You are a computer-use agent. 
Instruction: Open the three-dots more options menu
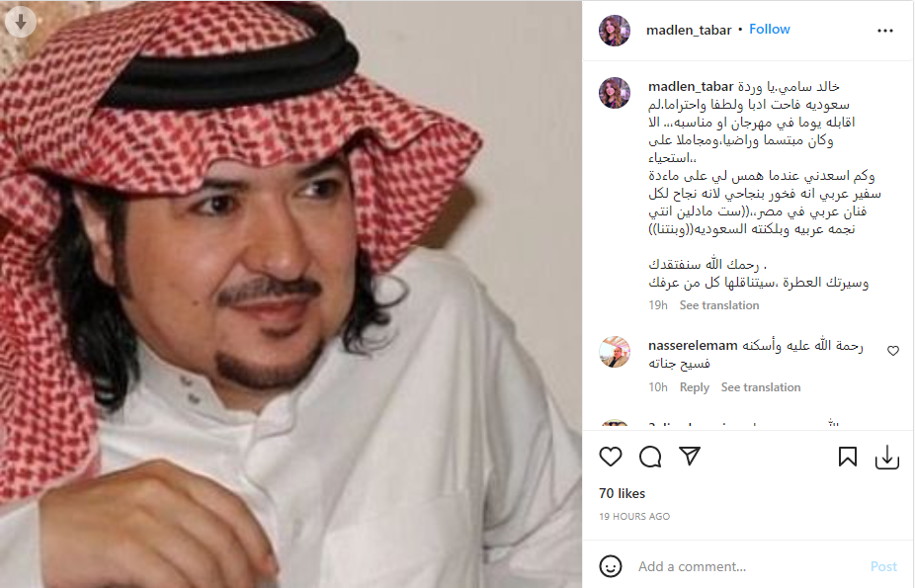pyautogui.click(x=885, y=31)
